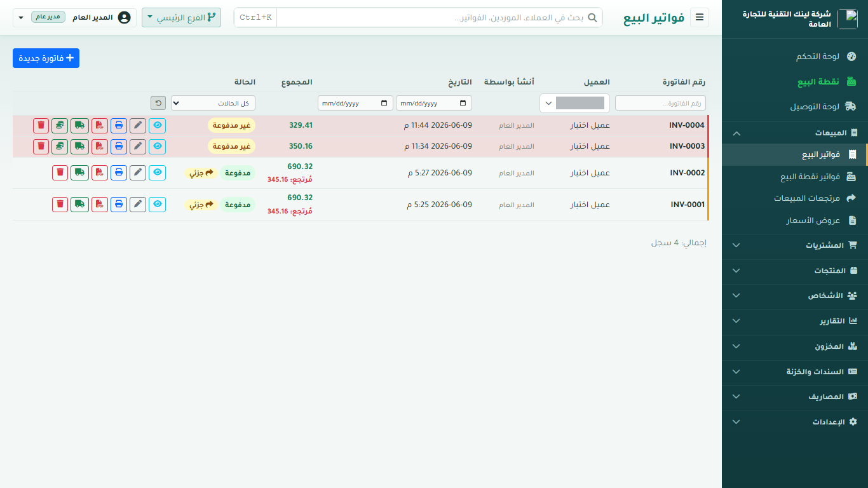Expand the السندات والخزنة sidebar section
This screenshot has width=868, height=488.
coord(795,372)
